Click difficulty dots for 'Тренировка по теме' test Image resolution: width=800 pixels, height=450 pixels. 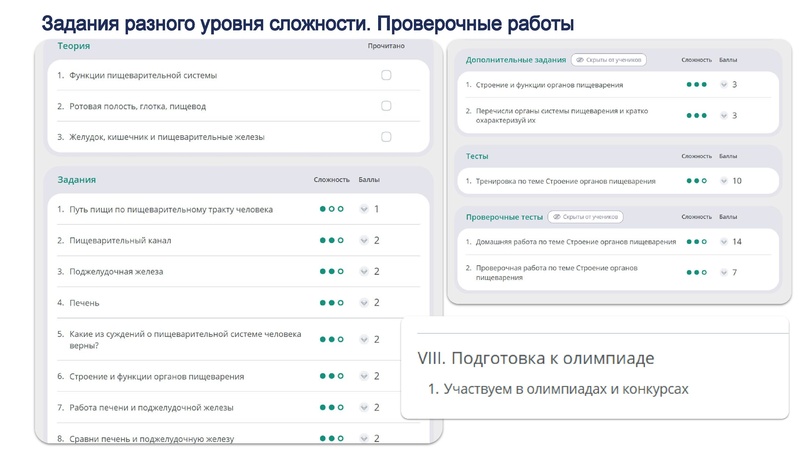(x=696, y=181)
